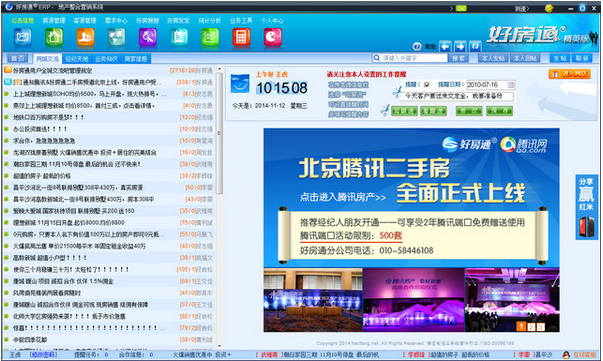Click banner page indicator 1
The width and height of the screenshot is (603, 361).
pyautogui.click(x=521, y=327)
